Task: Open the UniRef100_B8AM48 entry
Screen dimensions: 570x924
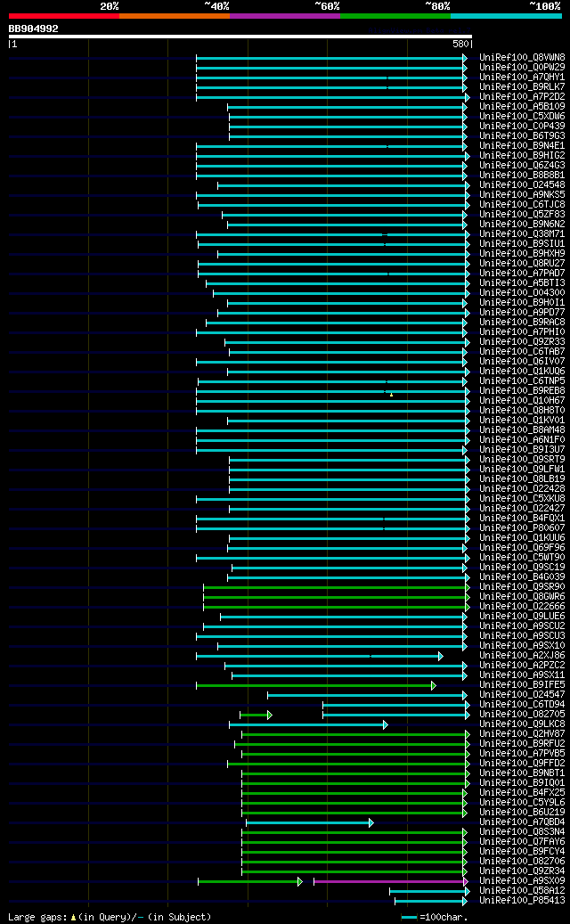Action: point(522,430)
